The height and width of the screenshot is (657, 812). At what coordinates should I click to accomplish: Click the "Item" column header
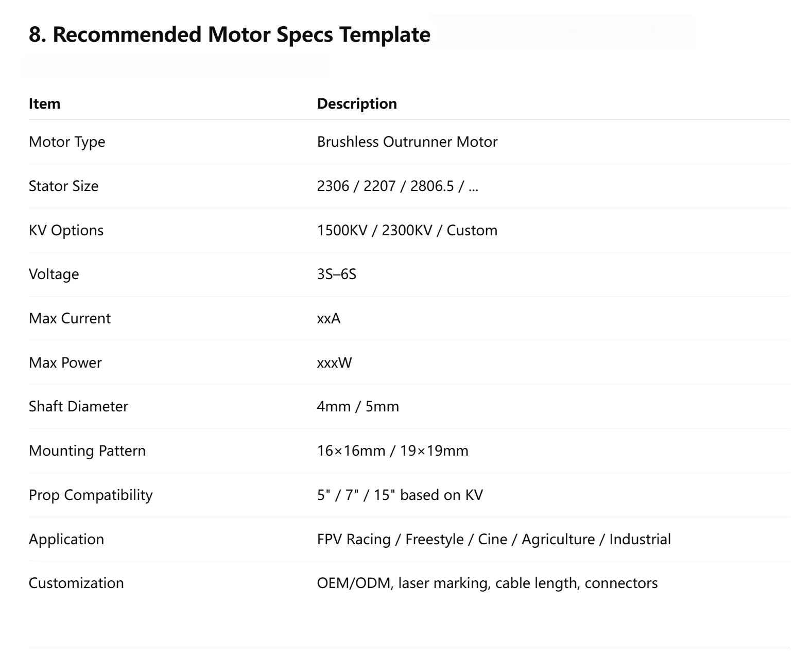[44, 103]
